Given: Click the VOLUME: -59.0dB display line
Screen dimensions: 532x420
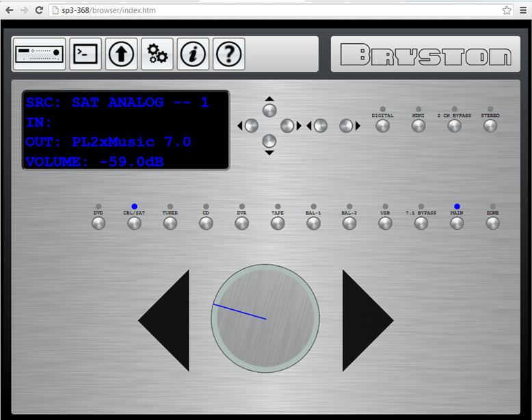Looking at the screenshot, I should (x=94, y=161).
